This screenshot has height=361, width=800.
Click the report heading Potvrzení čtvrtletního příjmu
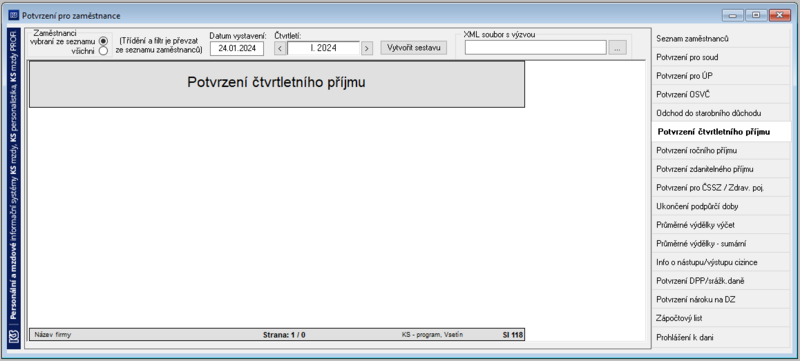tap(276, 83)
